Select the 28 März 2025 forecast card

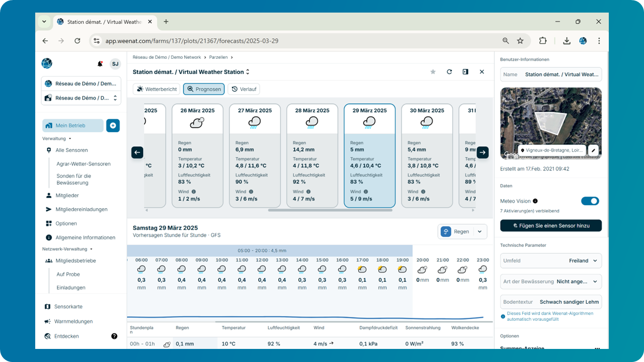(312, 156)
